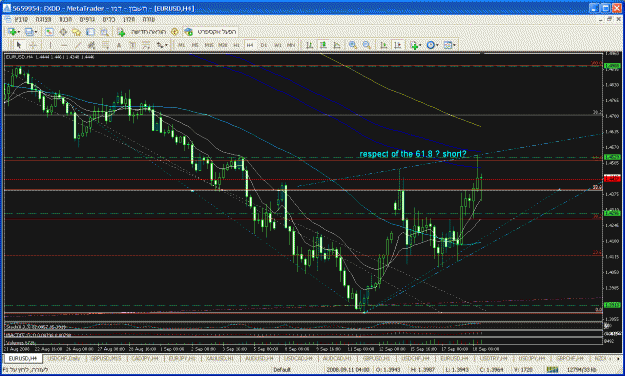Viewport: 625px width, 376px height.
Task: Switch chart to candlesticks mode
Action: [x=323, y=45]
